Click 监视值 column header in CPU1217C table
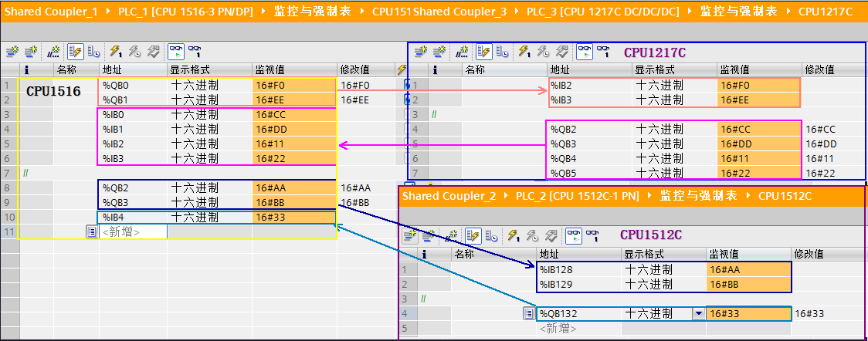This screenshot has width=868, height=341. 758,69
